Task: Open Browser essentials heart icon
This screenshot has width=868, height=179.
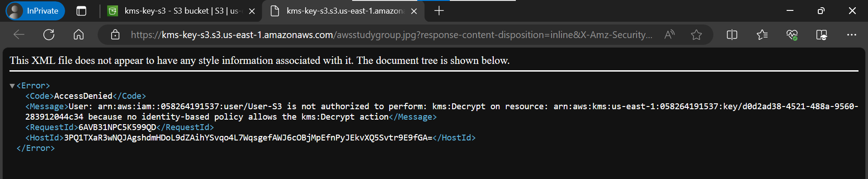Action: [x=792, y=34]
